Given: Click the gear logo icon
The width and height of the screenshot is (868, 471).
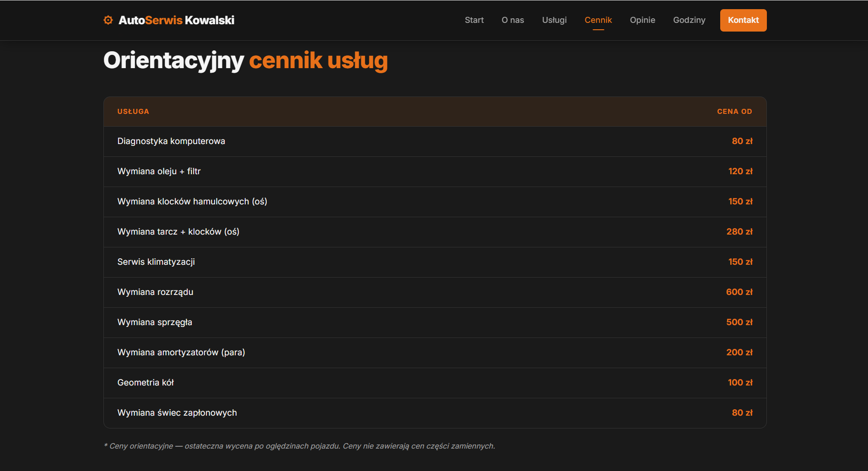Looking at the screenshot, I should pos(108,20).
